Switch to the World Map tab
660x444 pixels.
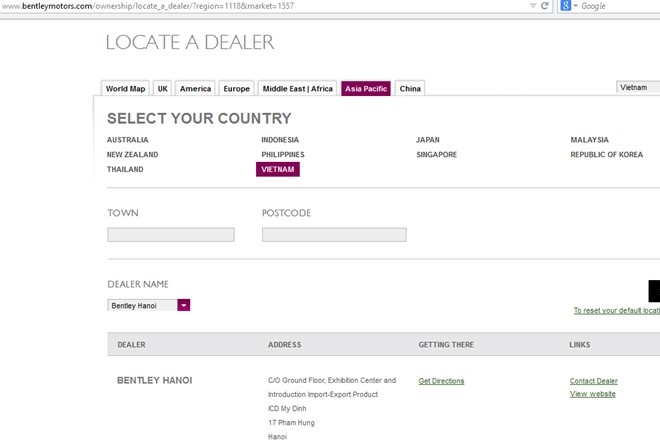click(x=125, y=89)
